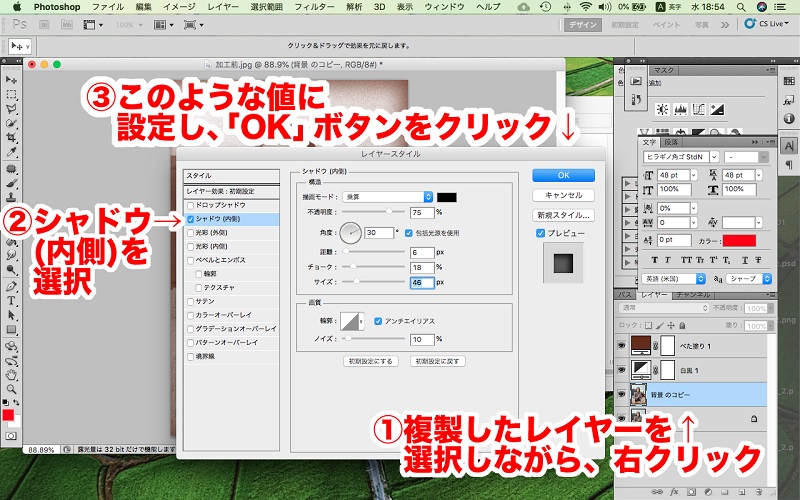Select the Rectangular Marquee tool

(11, 95)
